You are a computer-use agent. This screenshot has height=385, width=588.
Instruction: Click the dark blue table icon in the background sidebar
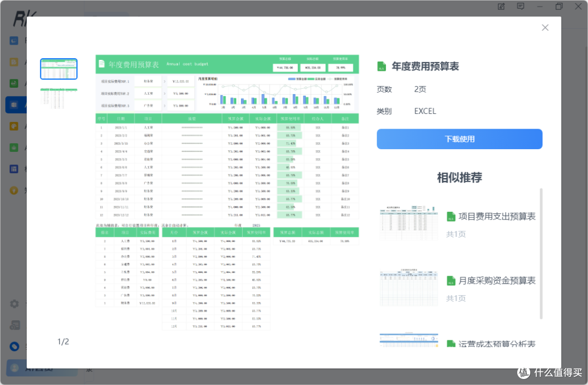[x=14, y=169]
